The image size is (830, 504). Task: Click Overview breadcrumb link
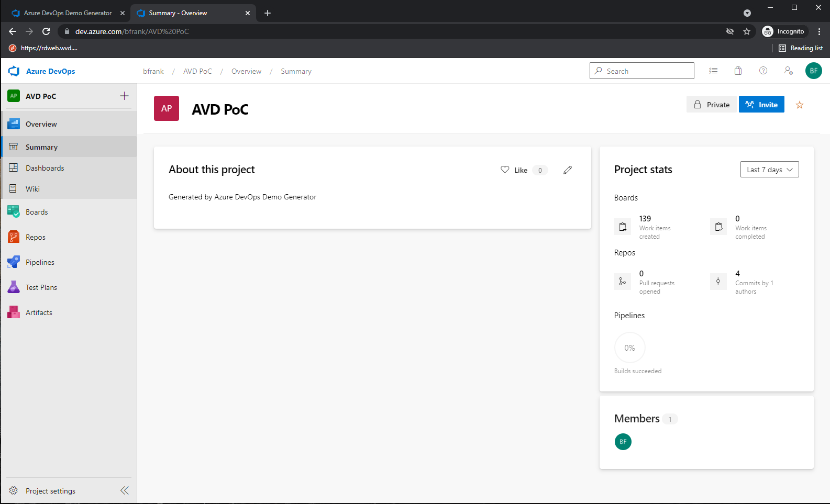[x=246, y=71]
